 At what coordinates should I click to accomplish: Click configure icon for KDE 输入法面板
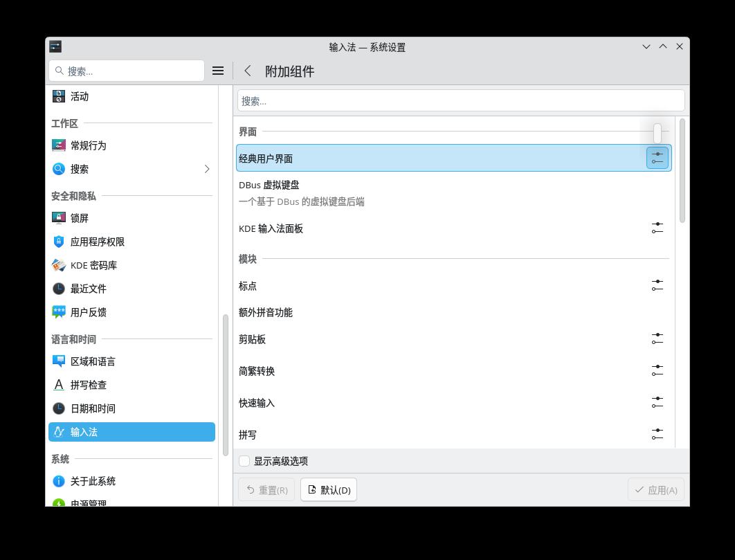point(657,228)
